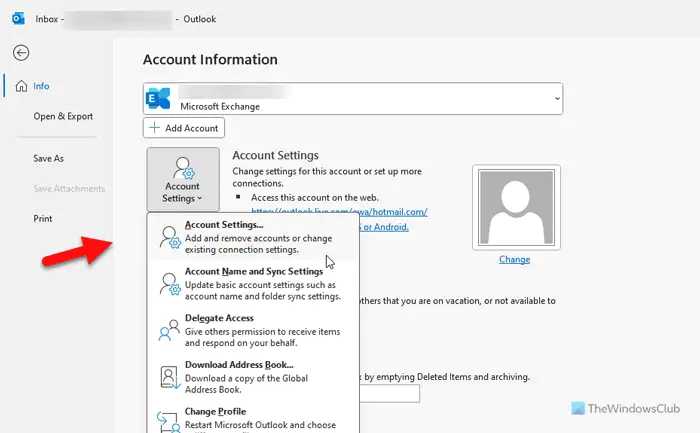Click 'Access this account on the web.' text
The height and width of the screenshot is (433, 700).
pos(315,198)
